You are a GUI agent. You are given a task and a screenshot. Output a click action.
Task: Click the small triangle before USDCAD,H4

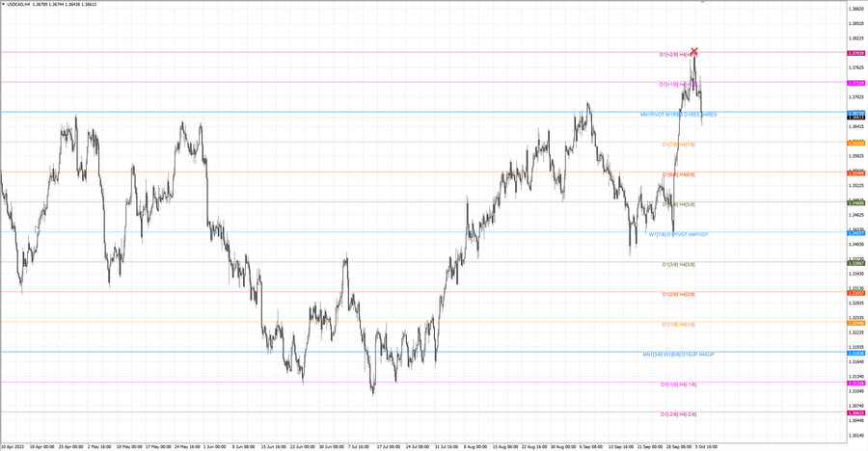(x=3, y=4)
